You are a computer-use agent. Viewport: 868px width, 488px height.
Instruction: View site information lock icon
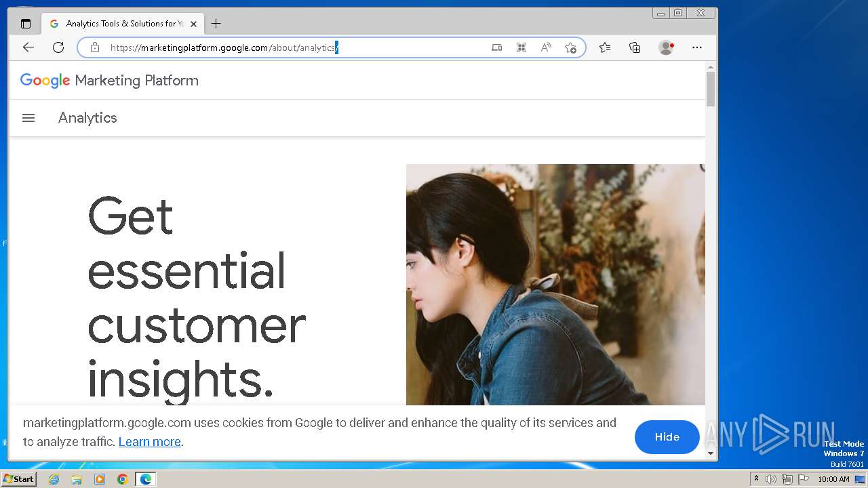95,47
